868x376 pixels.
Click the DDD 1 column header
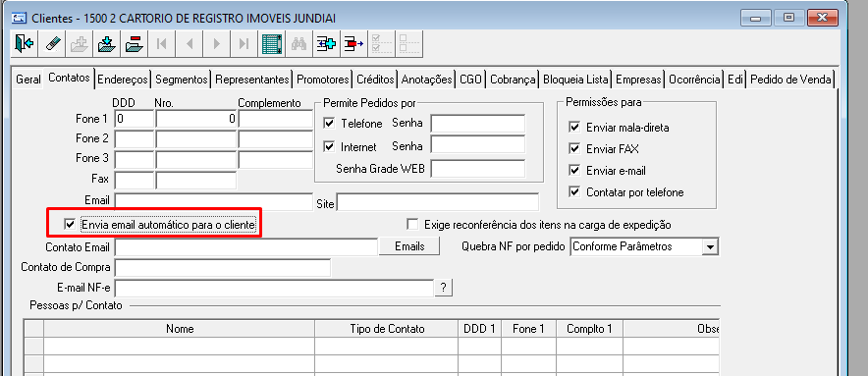[x=479, y=329]
